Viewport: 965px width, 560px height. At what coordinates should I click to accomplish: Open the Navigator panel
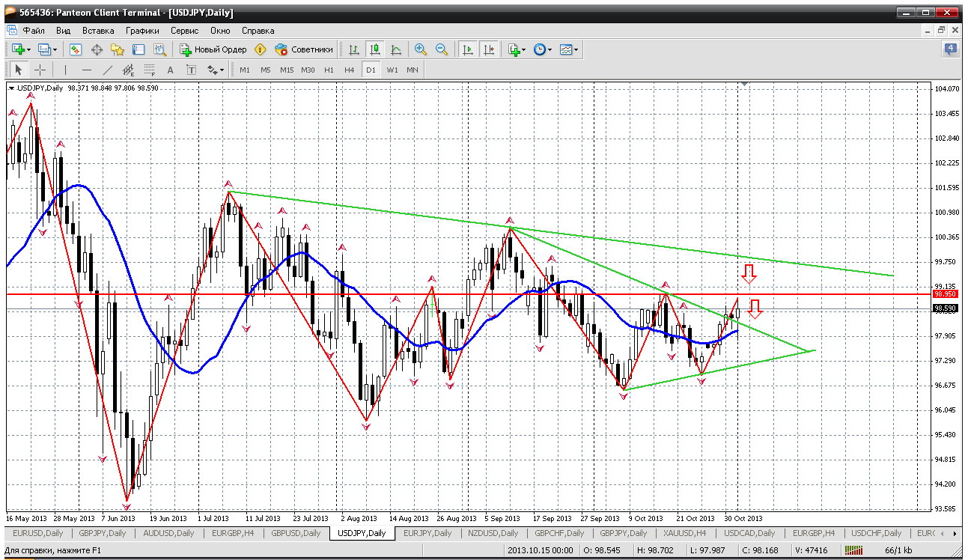pos(118,49)
